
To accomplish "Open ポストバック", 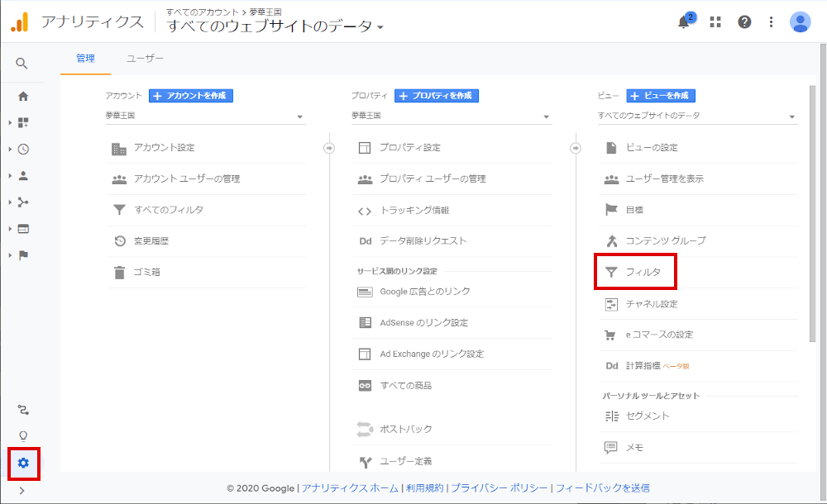I will tap(452, 429).
